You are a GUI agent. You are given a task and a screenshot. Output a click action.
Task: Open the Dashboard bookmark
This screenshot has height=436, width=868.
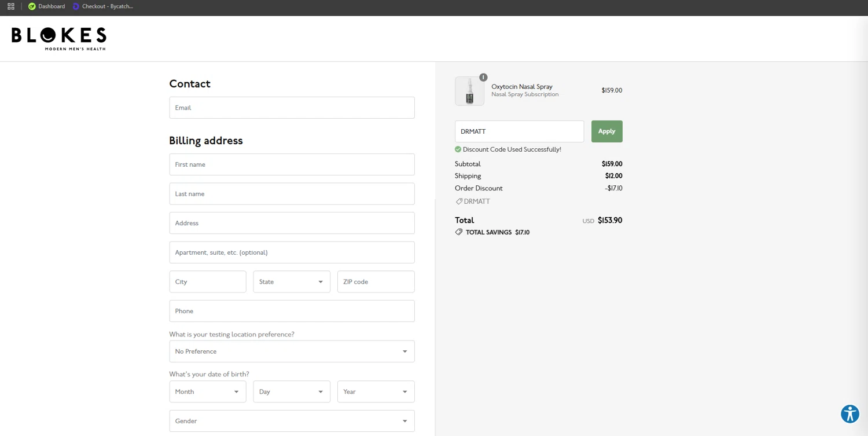(x=47, y=6)
